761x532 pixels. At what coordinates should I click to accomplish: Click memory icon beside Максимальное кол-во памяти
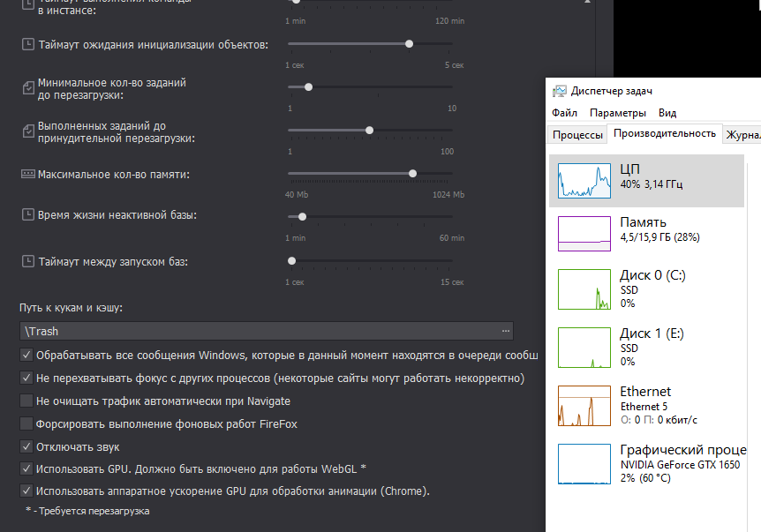[x=27, y=174]
